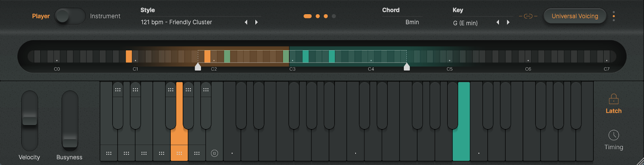Image resolution: width=644 pixels, height=165 pixels.
Task: Select the active orange pattern pad on the G key
Action: point(179,153)
